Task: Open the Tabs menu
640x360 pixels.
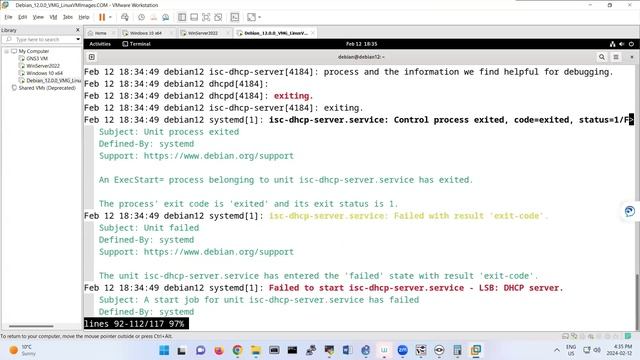Action: [67, 17]
